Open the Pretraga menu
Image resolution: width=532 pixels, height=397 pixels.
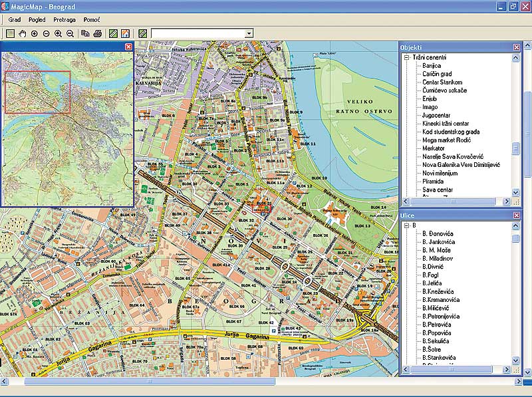point(65,20)
